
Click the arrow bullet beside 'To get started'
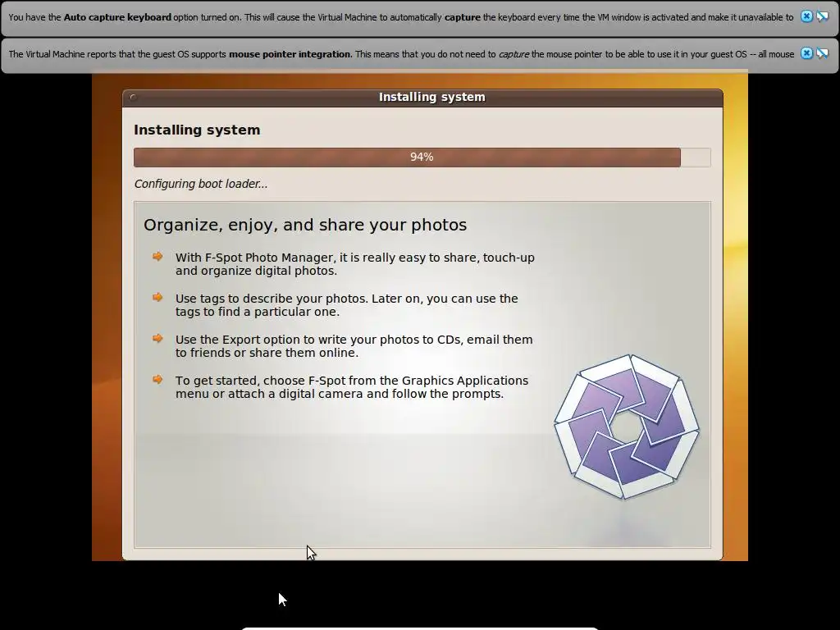[x=157, y=379]
